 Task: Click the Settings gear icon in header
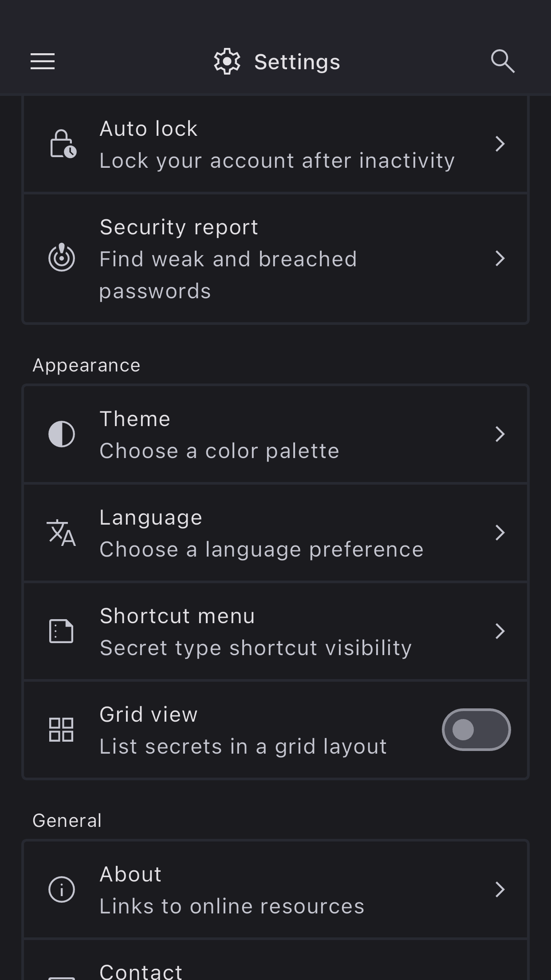(x=227, y=61)
